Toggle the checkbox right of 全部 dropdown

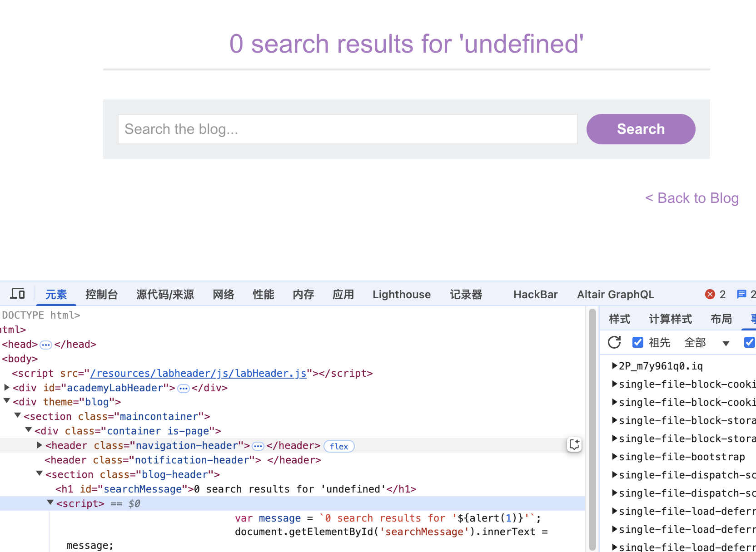(x=749, y=342)
